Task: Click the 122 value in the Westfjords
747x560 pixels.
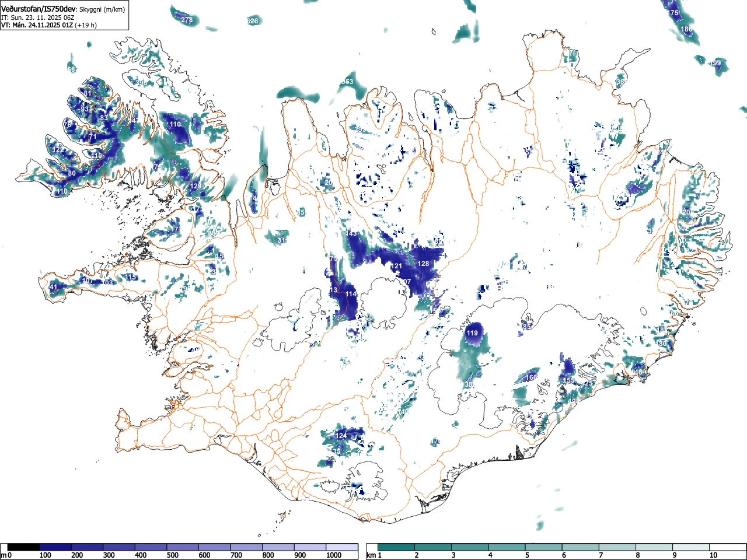Action: [58, 150]
